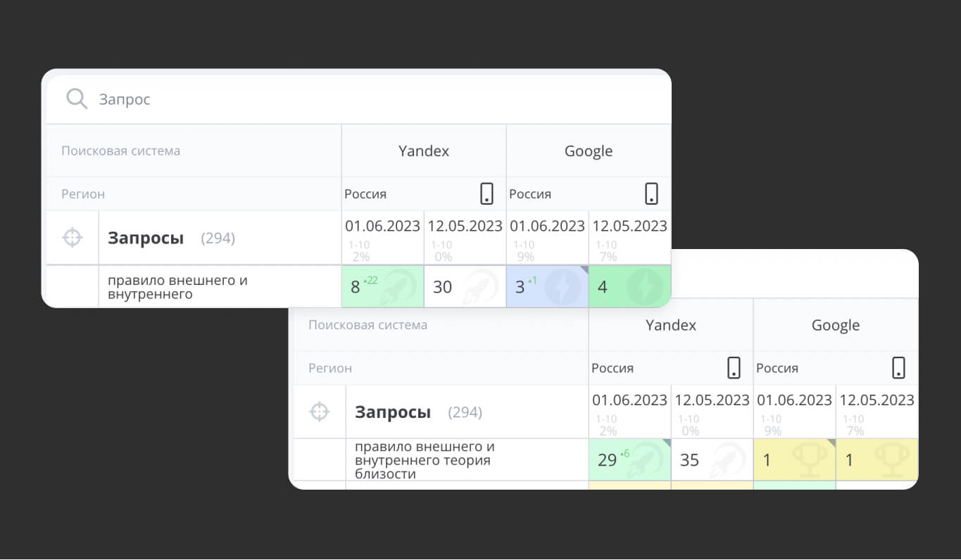Click Россия region under Yandex in lower card
Viewport: 961px width, 560px height.
pyautogui.click(x=613, y=368)
